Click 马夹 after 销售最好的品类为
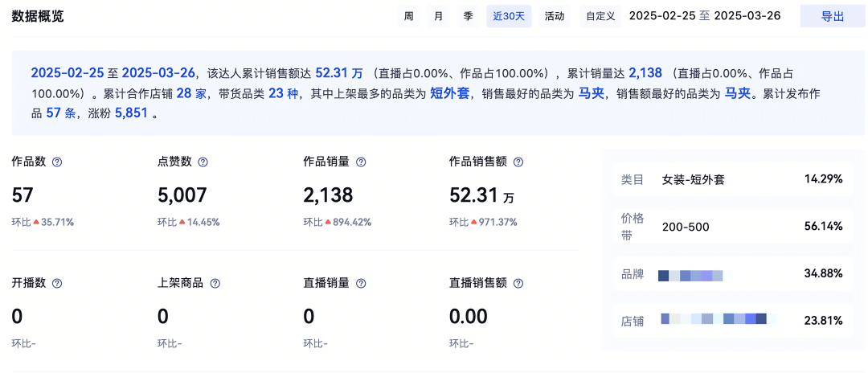This screenshot has width=868, height=373. click(x=592, y=93)
